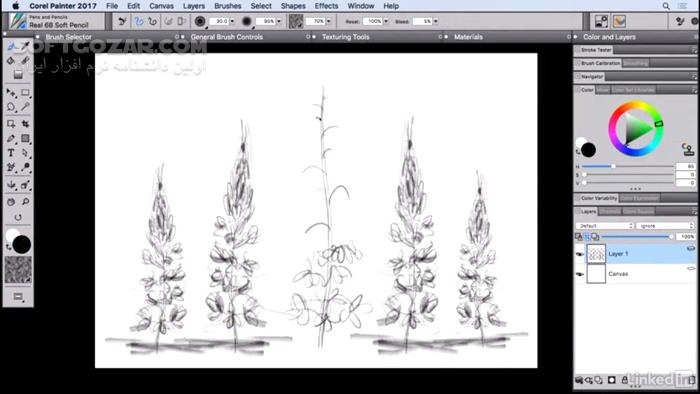Viewport: 700px width, 394px height.
Task: Select the Text tool
Action: click(11, 153)
